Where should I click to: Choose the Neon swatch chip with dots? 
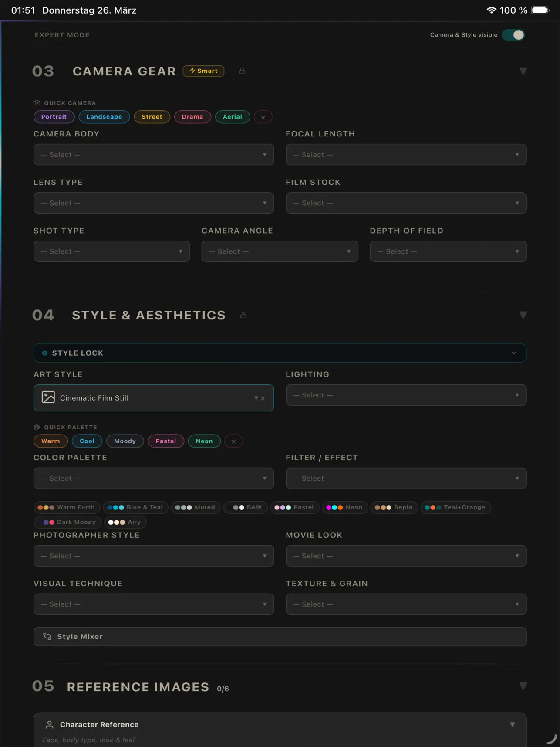pyautogui.click(x=344, y=507)
